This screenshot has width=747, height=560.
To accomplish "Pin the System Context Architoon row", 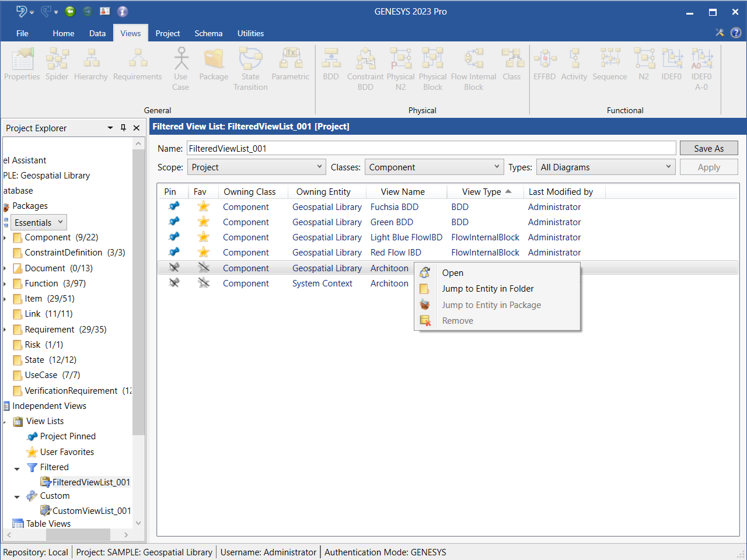I will (174, 283).
